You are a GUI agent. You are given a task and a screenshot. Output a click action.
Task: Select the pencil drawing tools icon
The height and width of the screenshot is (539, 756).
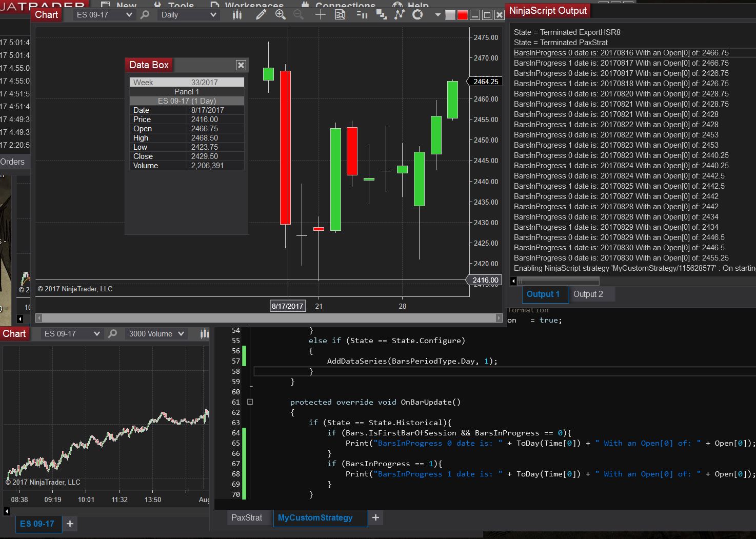point(261,15)
